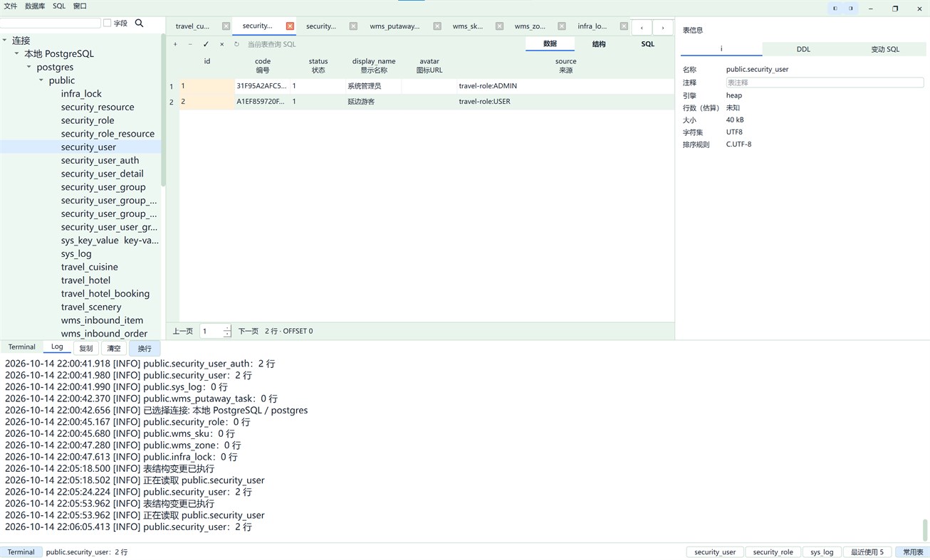Toggle the left sidebar panel icon in title bar
This screenshot has width=930, height=560.
point(835,9)
